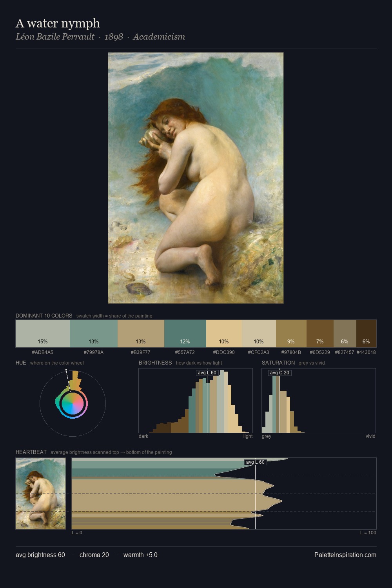Image resolution: width=392 pixels, height=588 pixels.
Task: Click the hex code '#557A72'
Action: pos(185,352)
